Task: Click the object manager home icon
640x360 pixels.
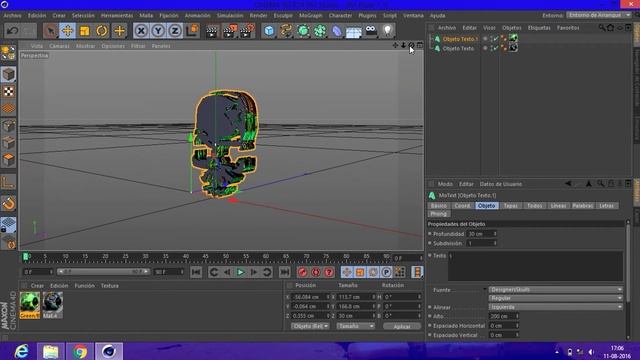Action: pos(611,28)
